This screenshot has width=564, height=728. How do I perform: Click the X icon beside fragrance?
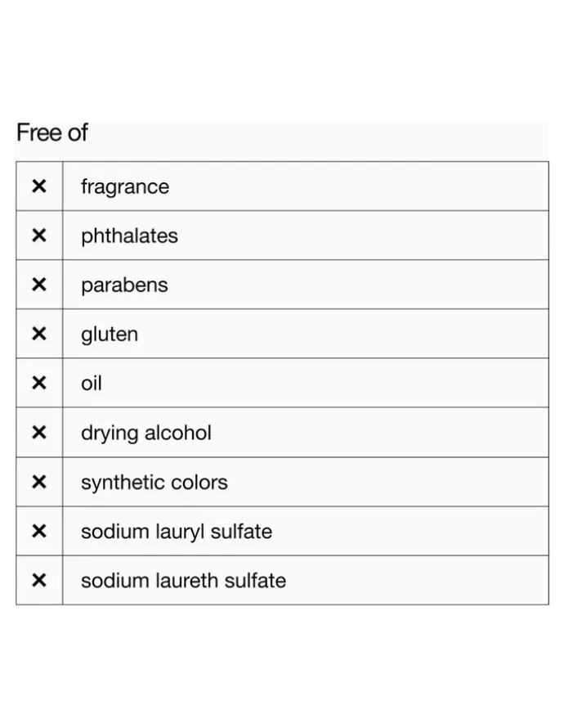click(39, 186)
